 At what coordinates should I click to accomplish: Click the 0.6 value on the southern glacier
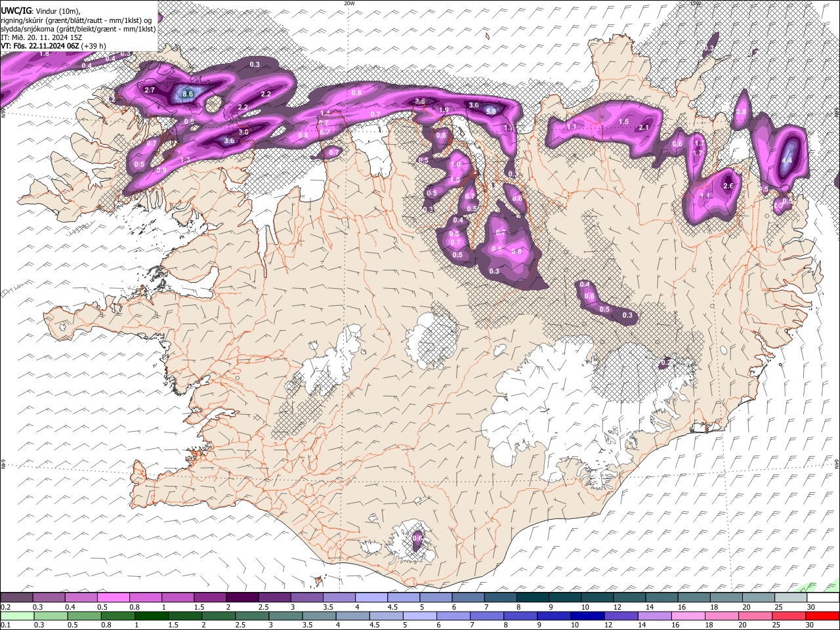pyautogui.click(x=417, y=539)
